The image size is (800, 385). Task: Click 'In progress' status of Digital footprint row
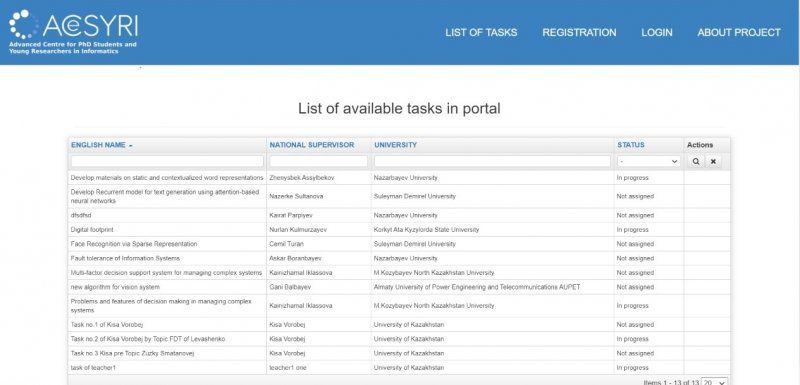[633, 230]
